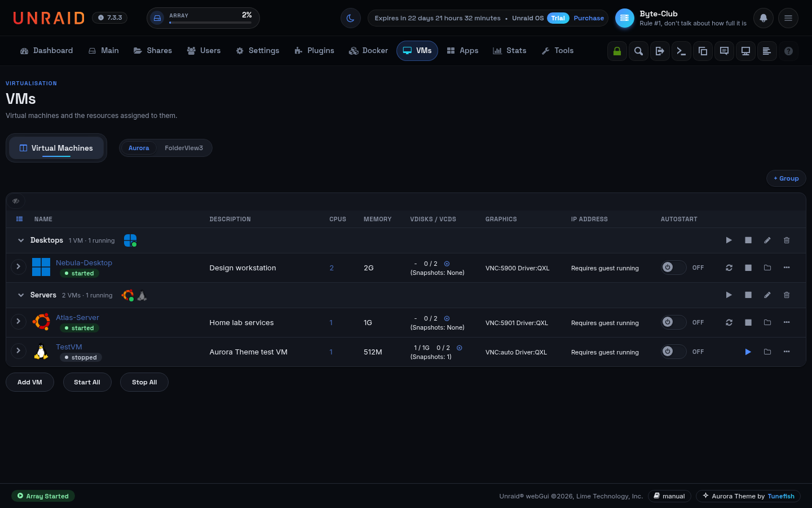Click the logout arrow icon
The image size is (812, 508).
660,51
